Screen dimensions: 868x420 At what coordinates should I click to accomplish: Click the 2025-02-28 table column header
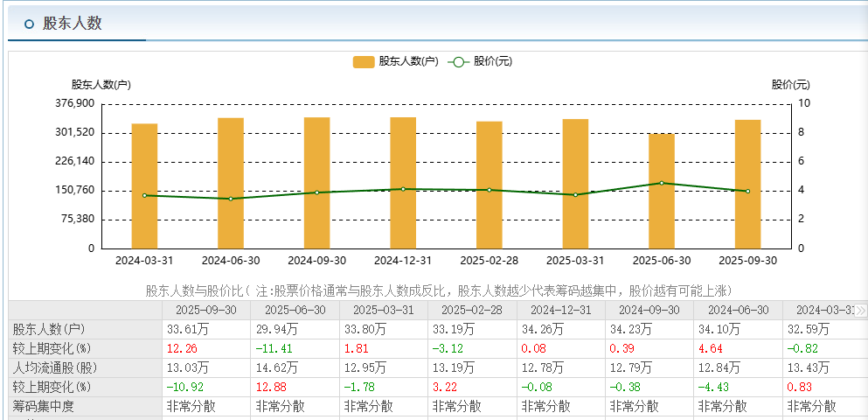[x=472, y=310]
